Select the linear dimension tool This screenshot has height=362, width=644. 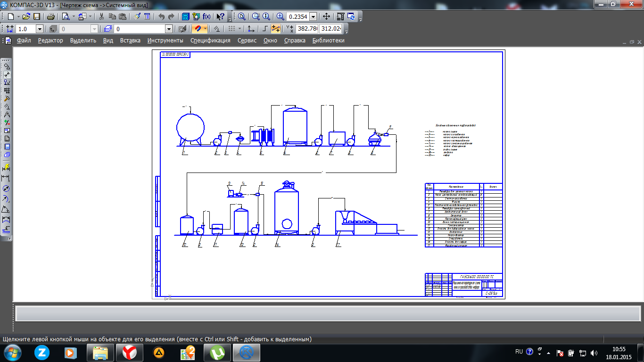click(x=6, y=178)
